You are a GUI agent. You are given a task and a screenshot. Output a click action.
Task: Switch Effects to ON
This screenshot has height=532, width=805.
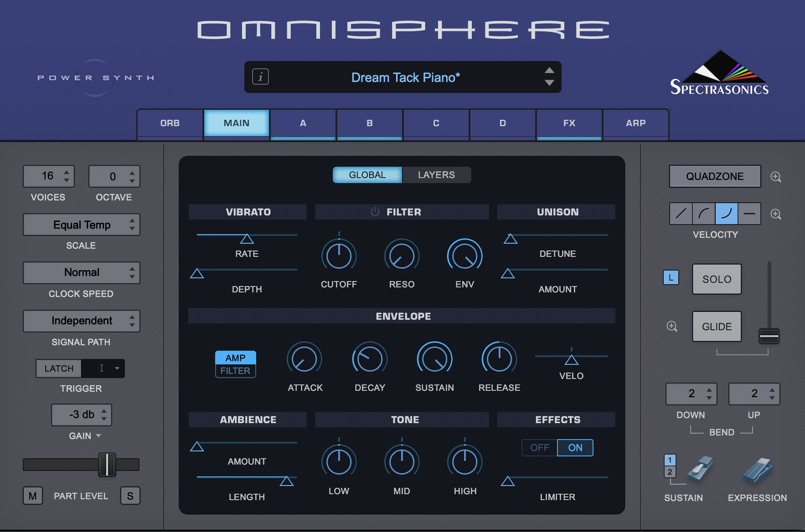pyautogui.click(x=575, y=448)
